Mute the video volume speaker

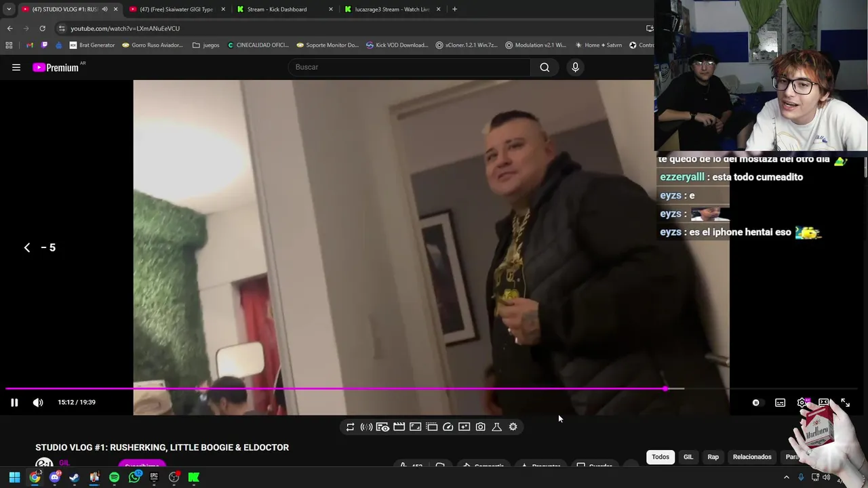(x=38, y=403)
